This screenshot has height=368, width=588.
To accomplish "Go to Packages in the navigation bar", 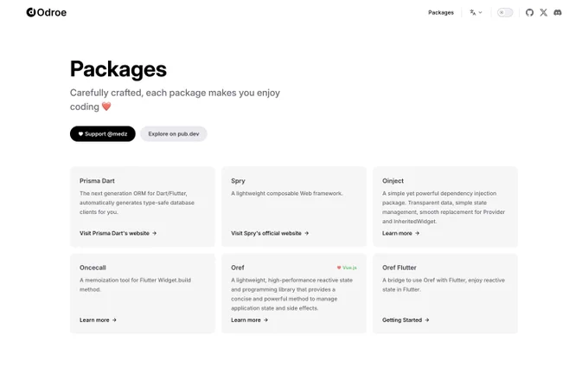I will (x=441, y=12).
